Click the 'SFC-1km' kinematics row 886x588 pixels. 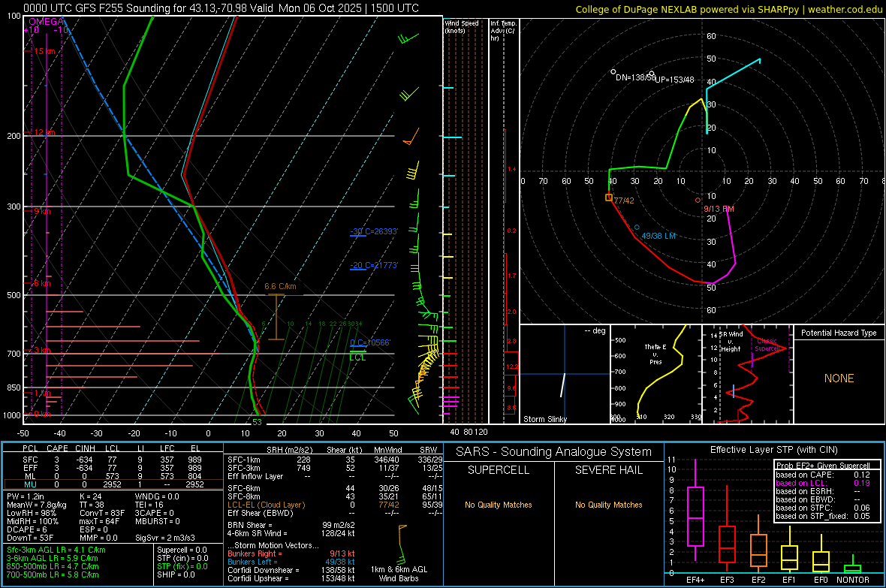335,460
